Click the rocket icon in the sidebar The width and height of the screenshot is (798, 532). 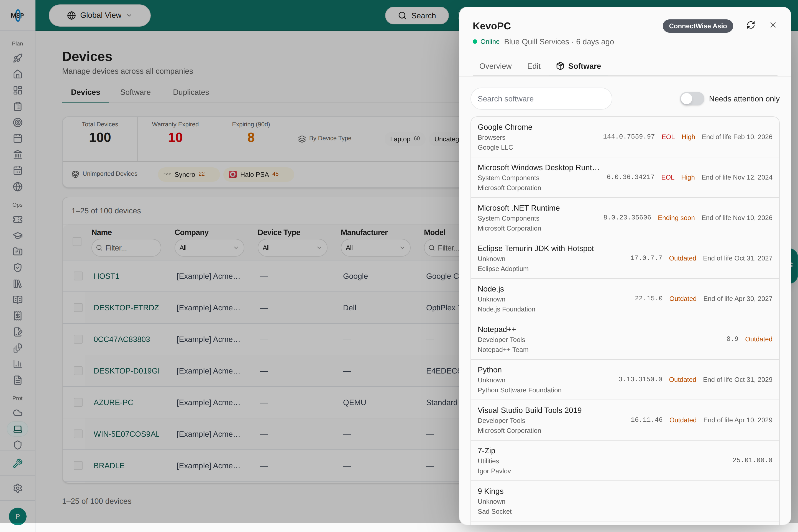point(18,58)
